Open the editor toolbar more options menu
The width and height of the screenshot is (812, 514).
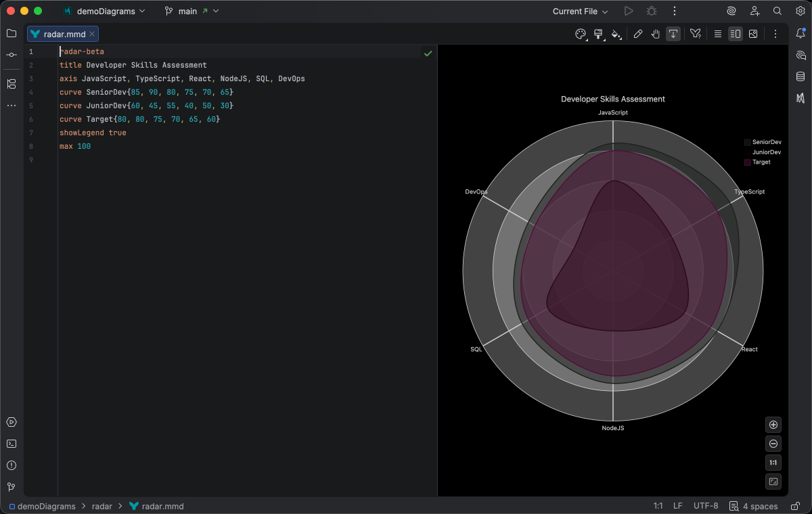775,34
